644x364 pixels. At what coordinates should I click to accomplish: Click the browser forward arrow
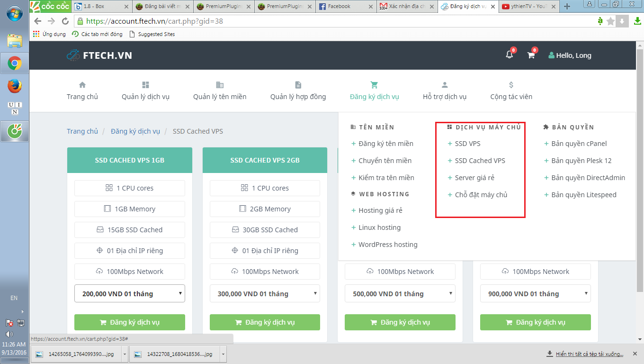point(52,21)
